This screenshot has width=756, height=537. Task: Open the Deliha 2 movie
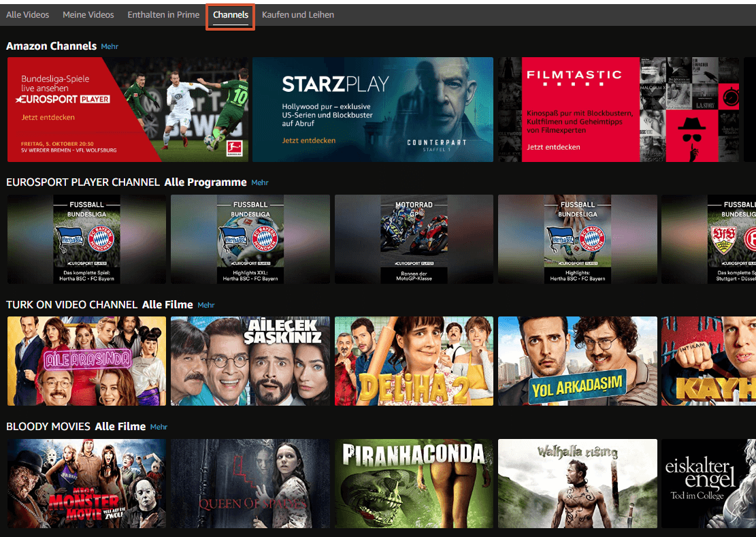[414, 361]
